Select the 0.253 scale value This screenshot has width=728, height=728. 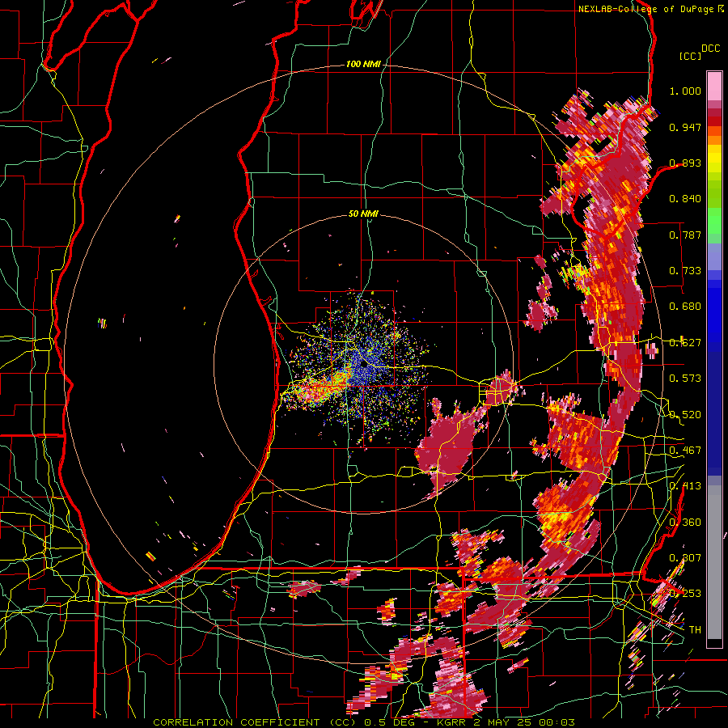[685, 594]
